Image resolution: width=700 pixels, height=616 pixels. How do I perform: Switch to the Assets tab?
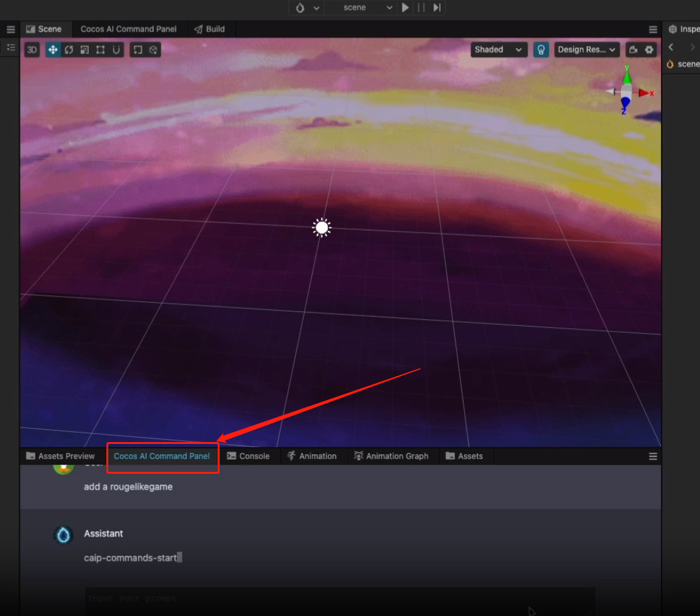[x=464, y=456]
